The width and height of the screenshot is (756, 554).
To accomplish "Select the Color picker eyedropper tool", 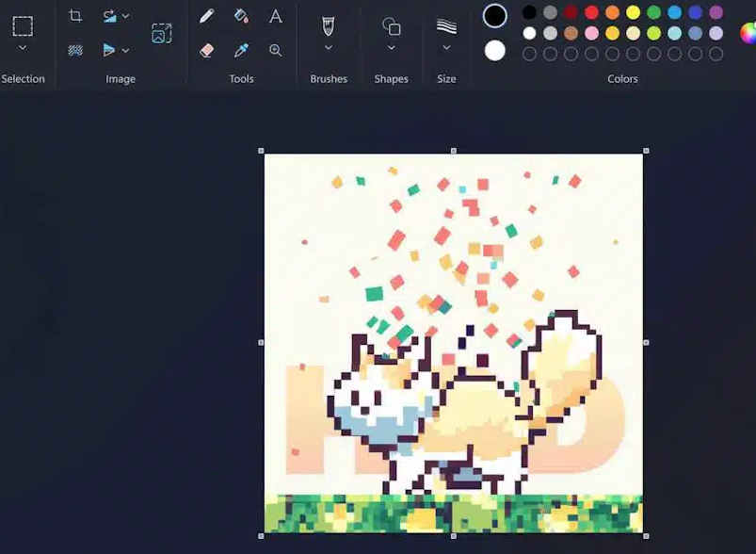I will pos(241,50).
